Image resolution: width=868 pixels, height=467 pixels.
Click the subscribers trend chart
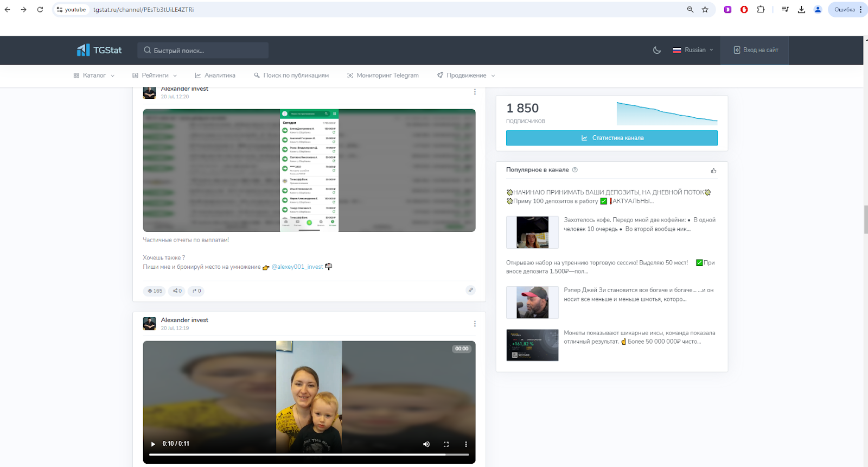click(667, 113)
